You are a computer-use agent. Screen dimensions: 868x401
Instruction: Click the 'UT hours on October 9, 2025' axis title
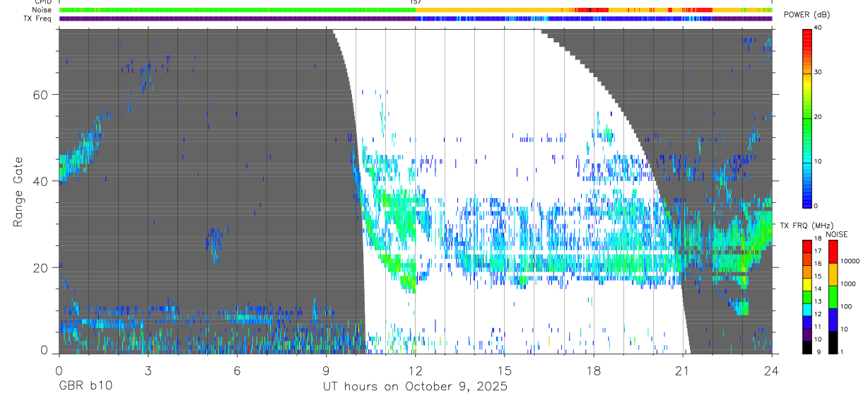415,387
